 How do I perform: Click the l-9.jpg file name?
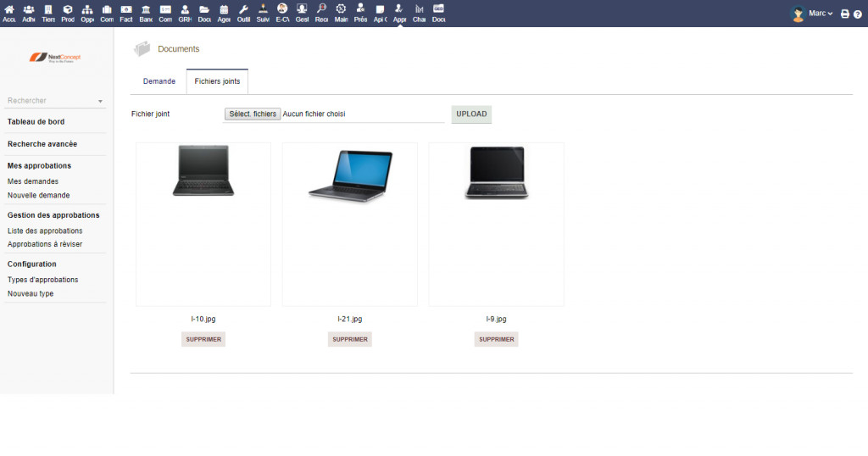(x=497, y=319)
